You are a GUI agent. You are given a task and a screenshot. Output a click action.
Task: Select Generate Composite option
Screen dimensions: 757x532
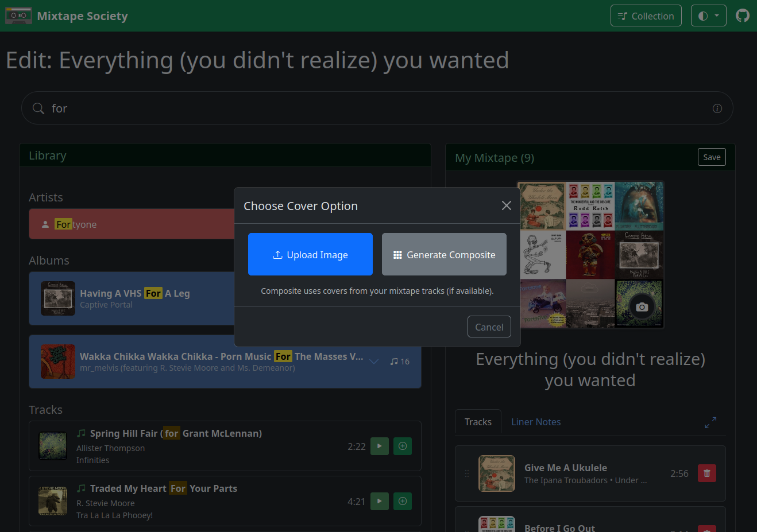click(x=444, y=254)
